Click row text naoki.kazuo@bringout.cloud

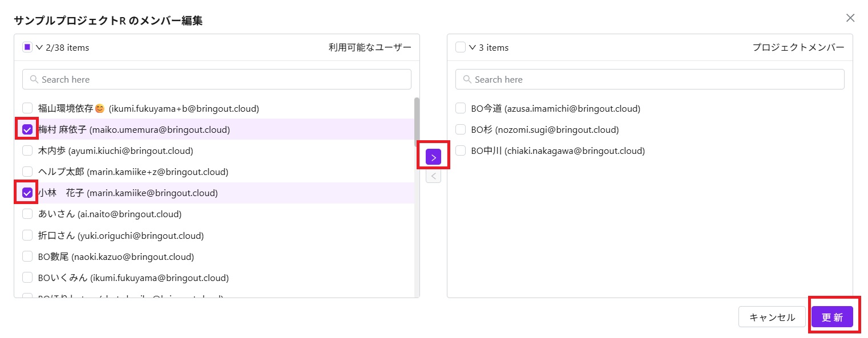(132, 256)
